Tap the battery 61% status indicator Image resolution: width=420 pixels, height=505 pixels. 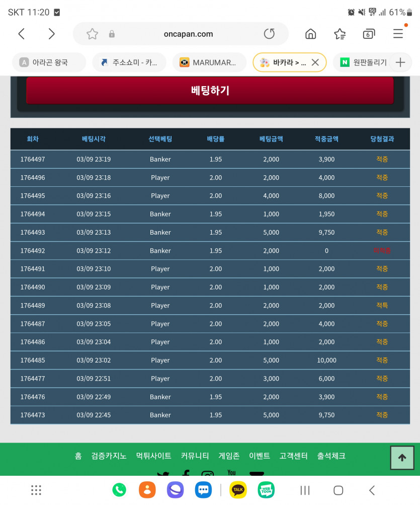pos(401,12)
